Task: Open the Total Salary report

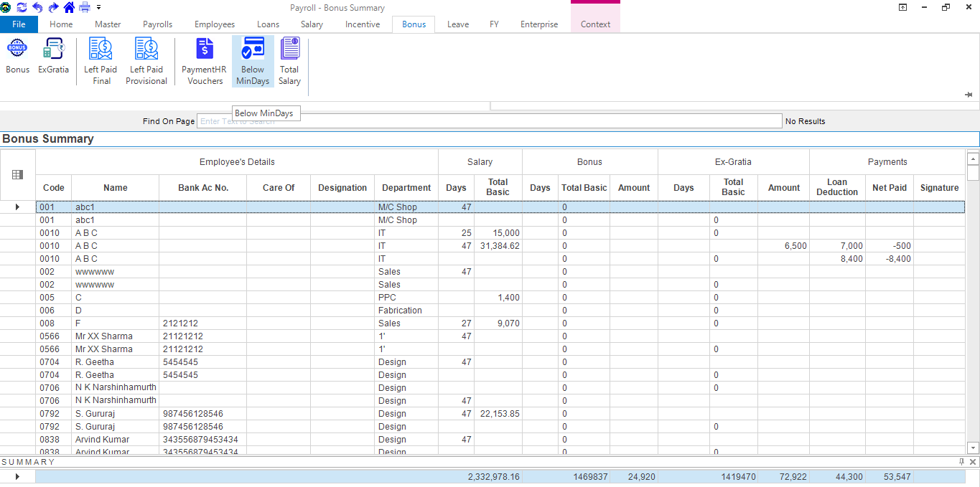Action: tap(289, 62)
